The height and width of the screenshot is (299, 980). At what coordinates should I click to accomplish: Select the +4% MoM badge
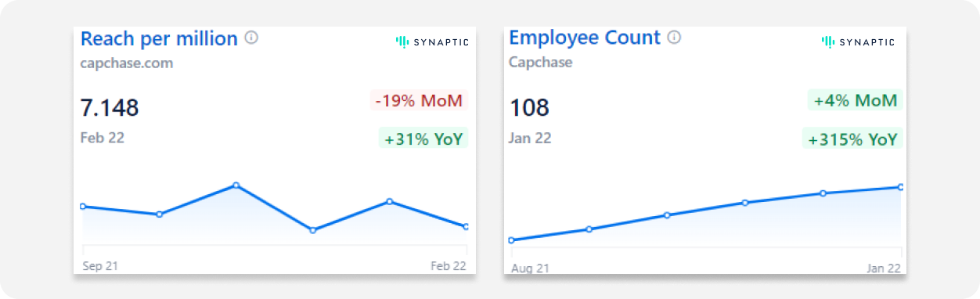(x=855, y=100)
